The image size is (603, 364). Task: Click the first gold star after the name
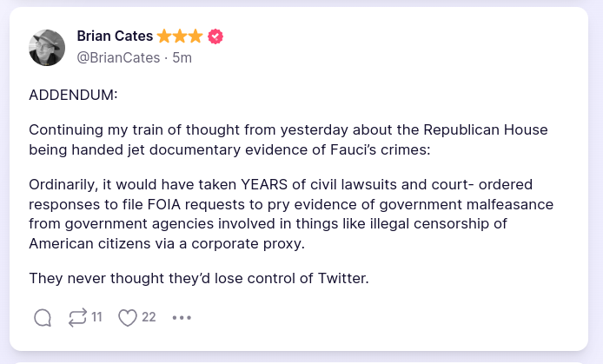tap(164, 36)
